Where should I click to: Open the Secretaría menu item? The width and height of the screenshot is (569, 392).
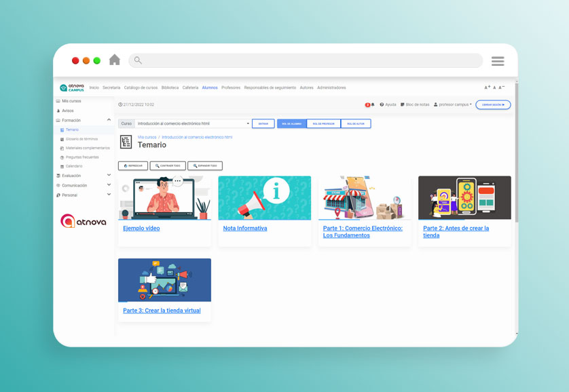coord(111,87)
